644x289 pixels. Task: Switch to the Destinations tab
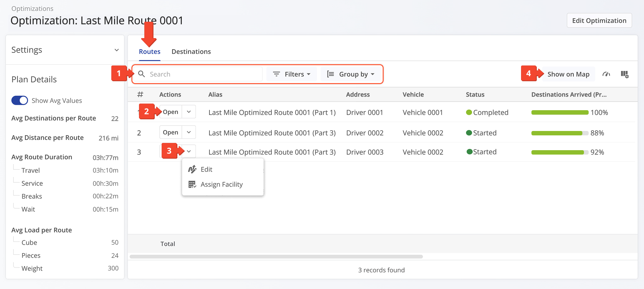click(x=191, y=52)
